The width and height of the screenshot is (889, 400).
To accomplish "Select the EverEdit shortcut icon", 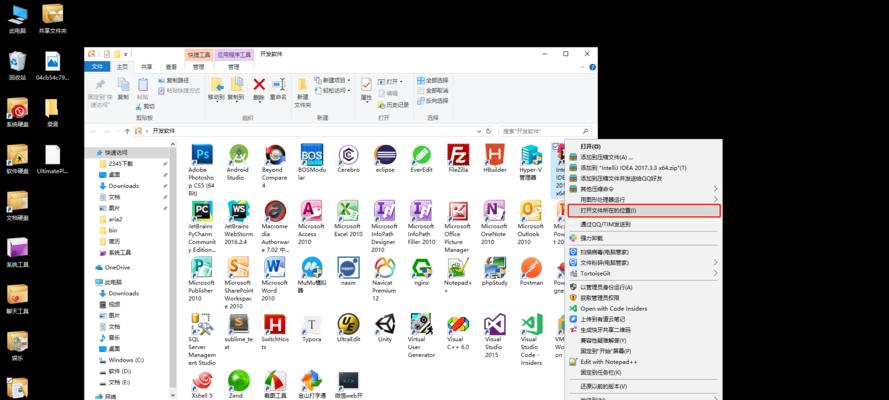I will 421,154.
